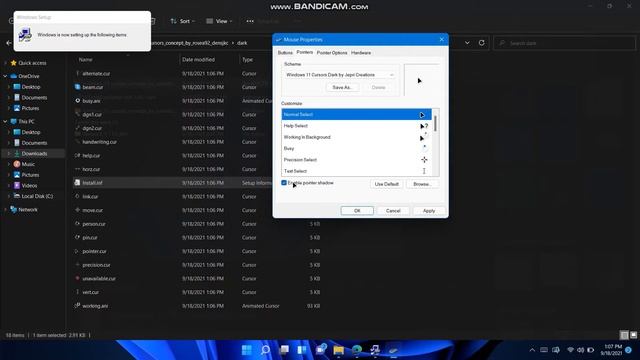
Task: Open taskbar Search icon
Action: click(265, 350)
